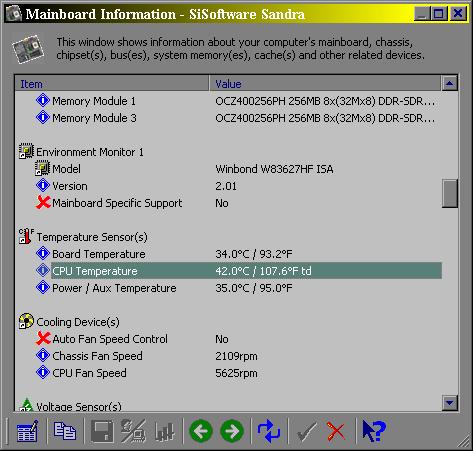Refresh using the blue arrows icon
The image size is (473, 451).
point(269,431)
